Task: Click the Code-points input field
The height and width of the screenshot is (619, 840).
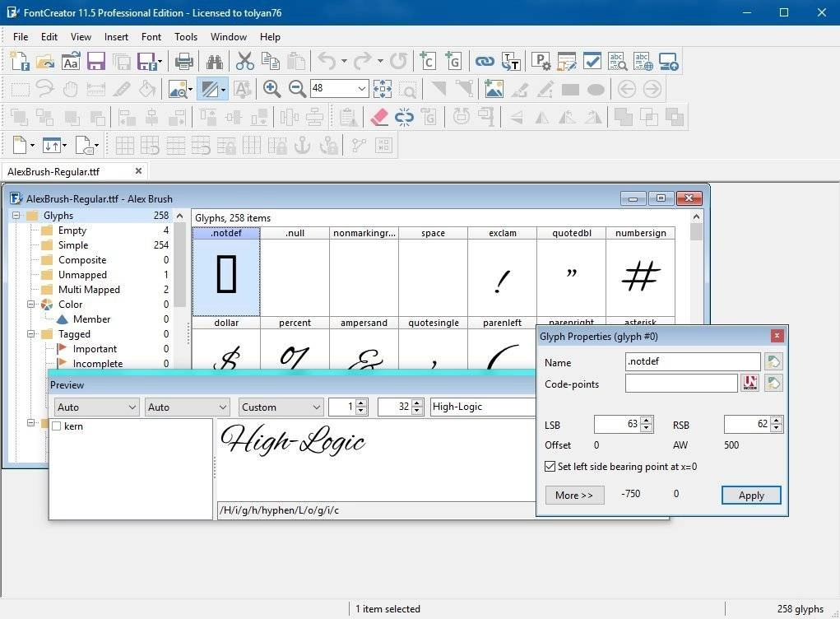Action: click(681, 384)
